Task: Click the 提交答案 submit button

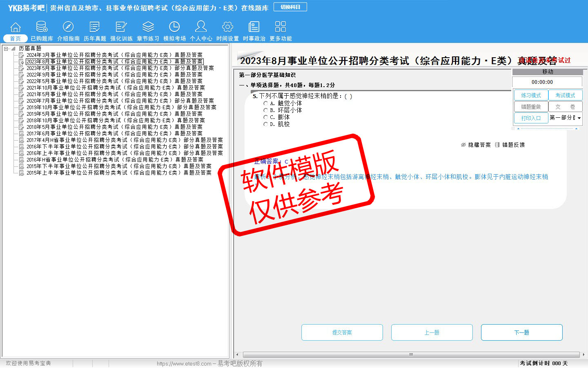Action: [x=342, y=332]
